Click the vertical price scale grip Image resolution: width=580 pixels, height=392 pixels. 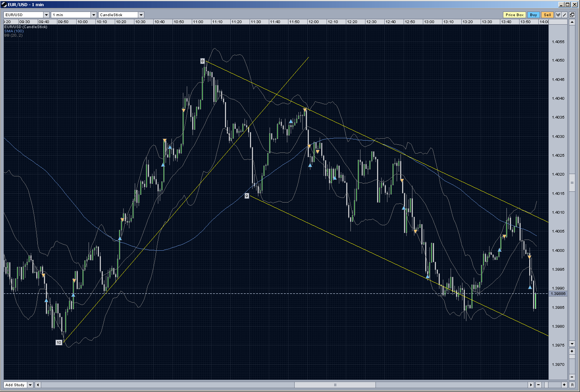572,183
